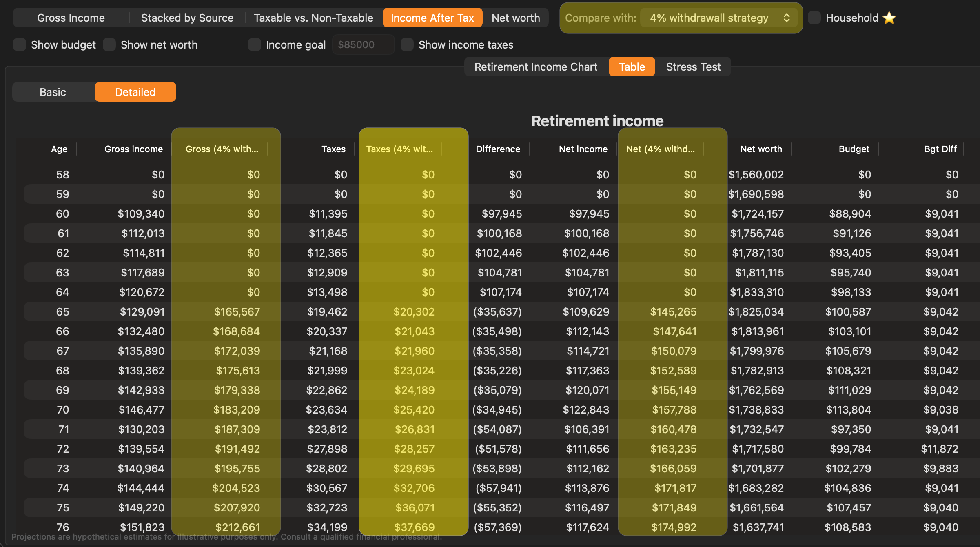
Task: Click the Taxes column header
Action: tap(333, 149)
